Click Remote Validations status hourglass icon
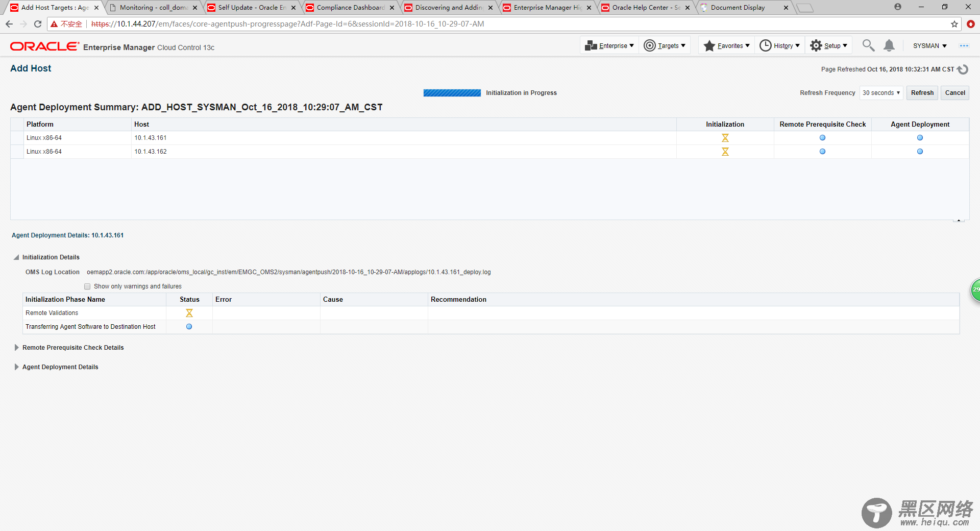980x531 pixels. pyautogui.click(x=189, y=313)
